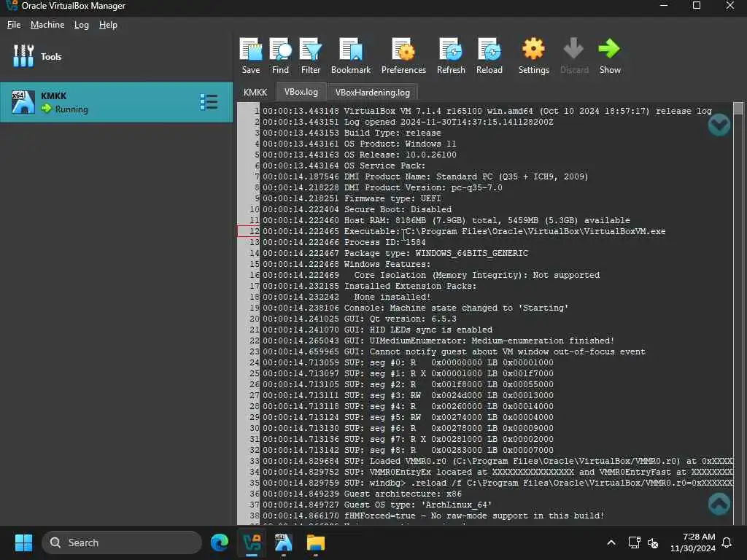Open the KMKK machine tools menu icon
747x560 pixels.
pos(209,102)
